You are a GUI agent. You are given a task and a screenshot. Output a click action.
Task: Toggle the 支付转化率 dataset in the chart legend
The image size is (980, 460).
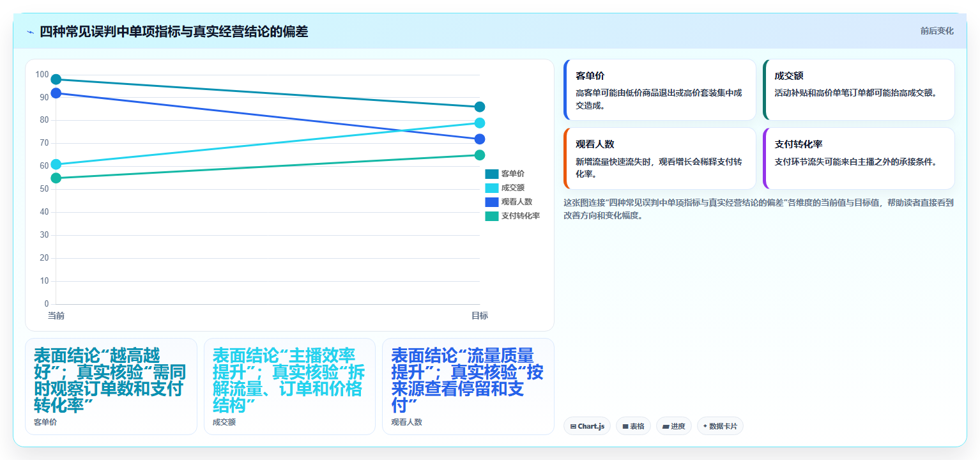click(512, 216)
